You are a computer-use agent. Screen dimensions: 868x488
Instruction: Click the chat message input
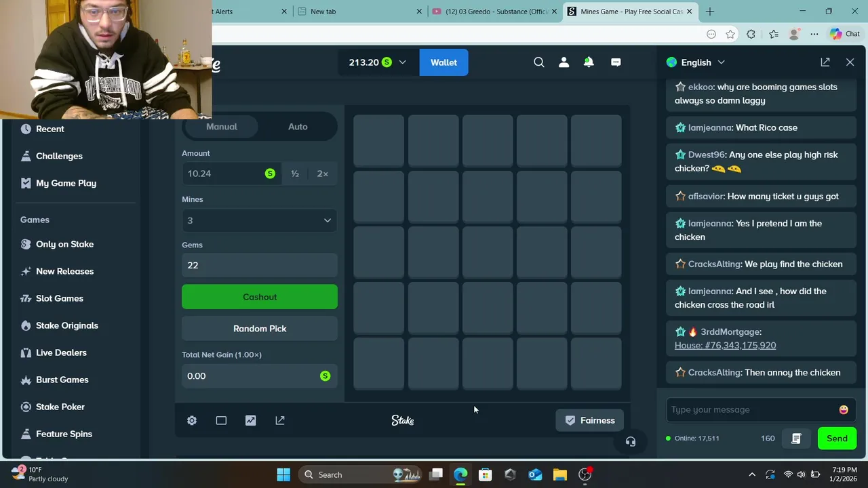tap(753, 410)
